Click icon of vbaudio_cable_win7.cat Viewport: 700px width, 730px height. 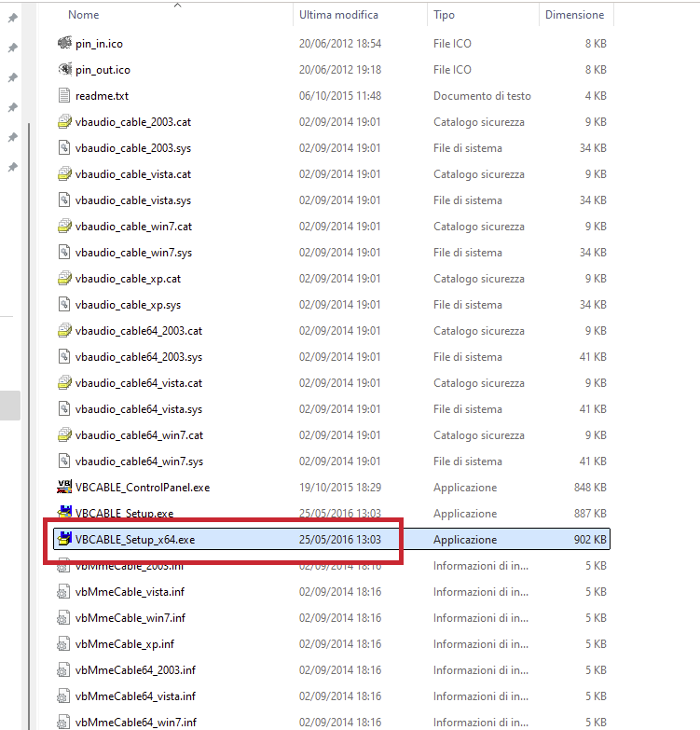click(x=64, y=226)
